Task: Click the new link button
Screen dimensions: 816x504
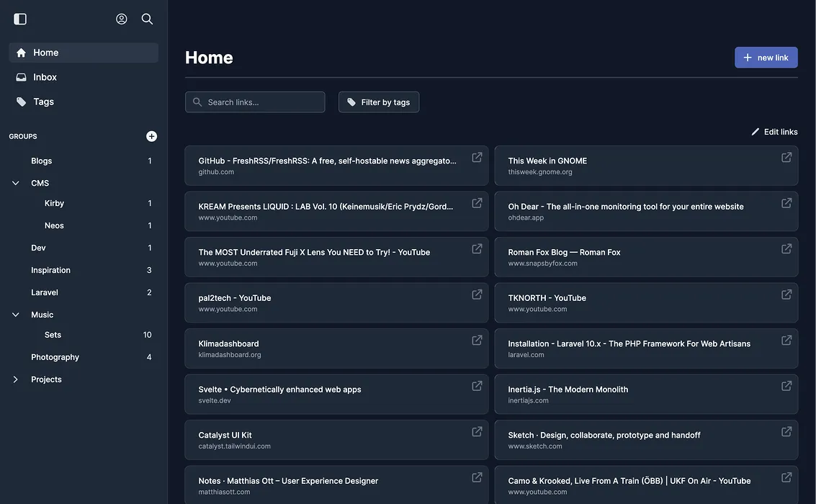Action: 766,58
